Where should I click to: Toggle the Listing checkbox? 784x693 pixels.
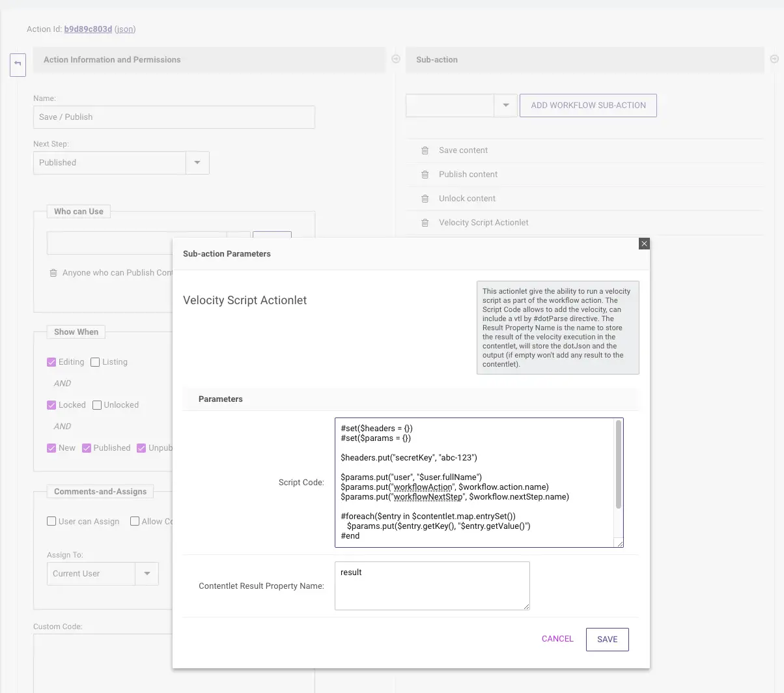click(x=95, y=362)
